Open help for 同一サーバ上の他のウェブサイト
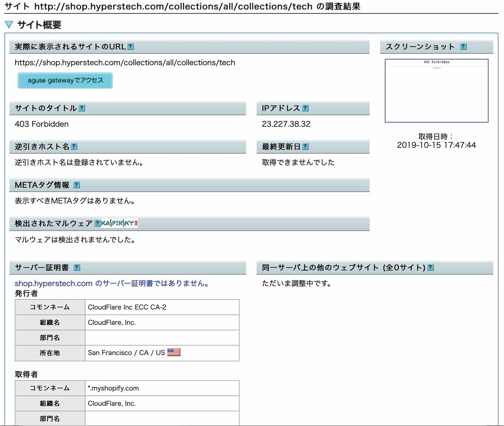The image size is (504, 426). click(430, 267)
